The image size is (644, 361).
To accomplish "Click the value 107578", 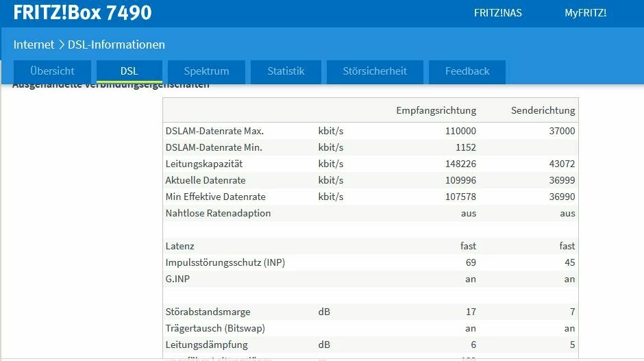I will [460, 197].
